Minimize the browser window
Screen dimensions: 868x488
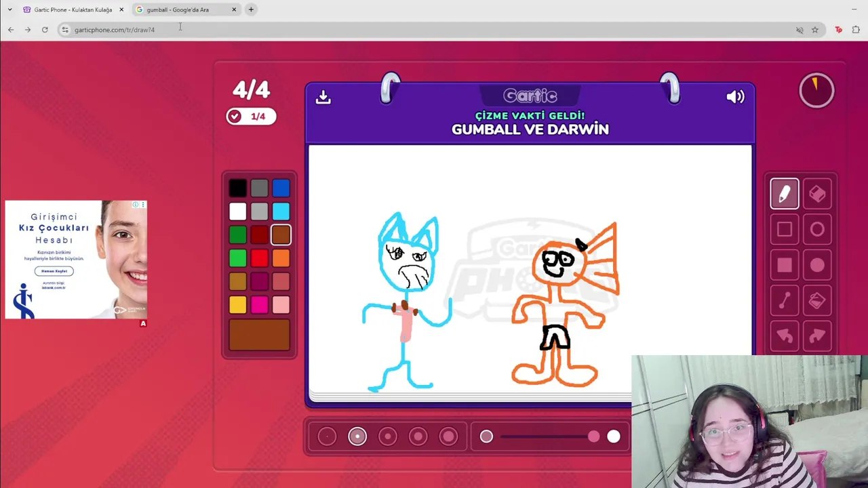[x=854, y=9]
